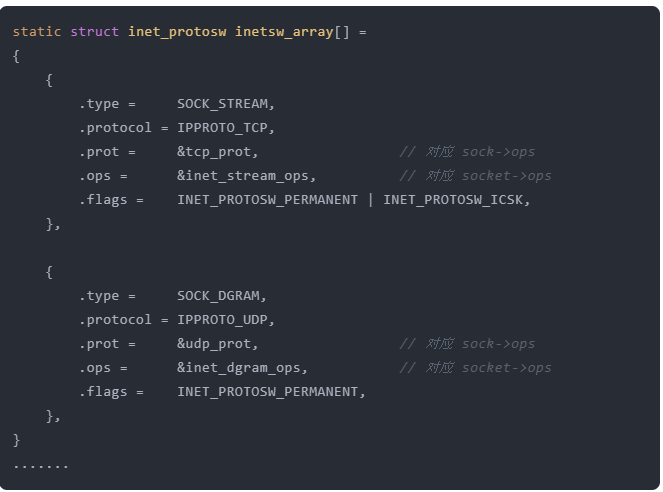
Task: Click INET_PROTOSW_PERMANENT in the UDP entry
Action: coord(270,392)
